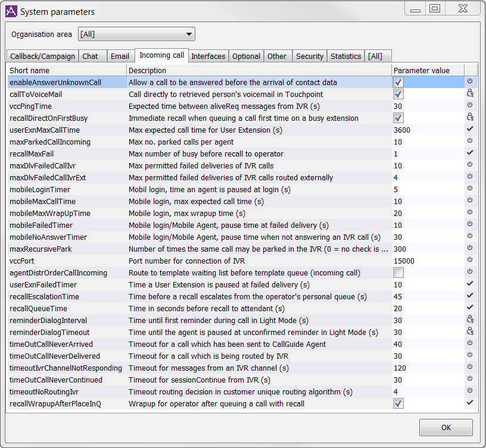Select the Statistics tab
486x448 pixels.
pyautogui.click(x=345, y=56)
